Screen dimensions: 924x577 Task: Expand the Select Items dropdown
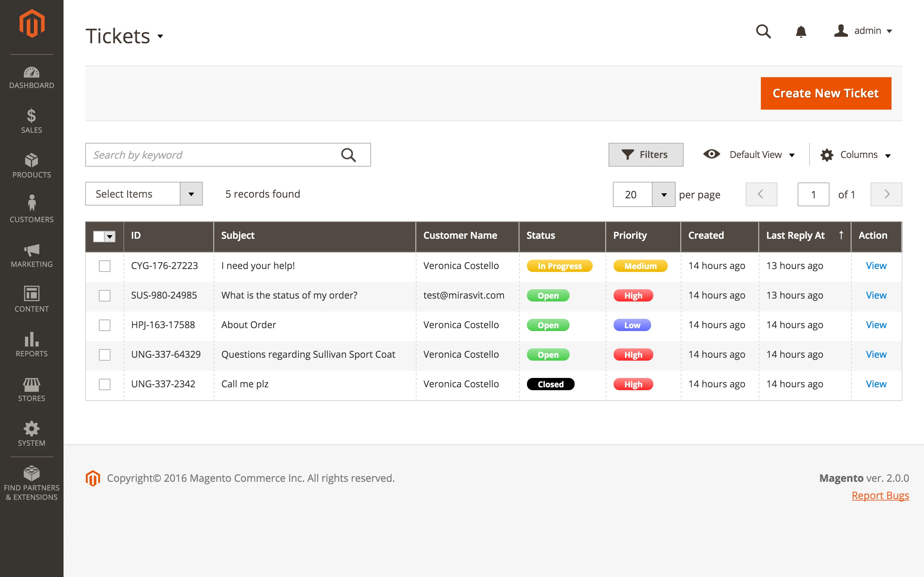191,194
